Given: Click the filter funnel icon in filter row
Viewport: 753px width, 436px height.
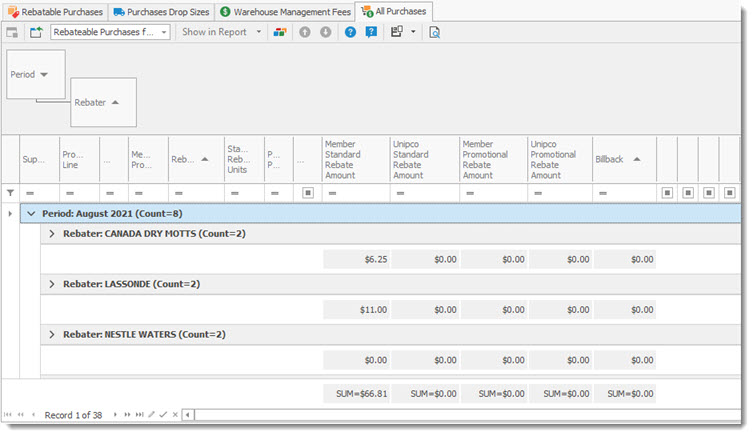Looking at the screenshot, I should (11, 192).
